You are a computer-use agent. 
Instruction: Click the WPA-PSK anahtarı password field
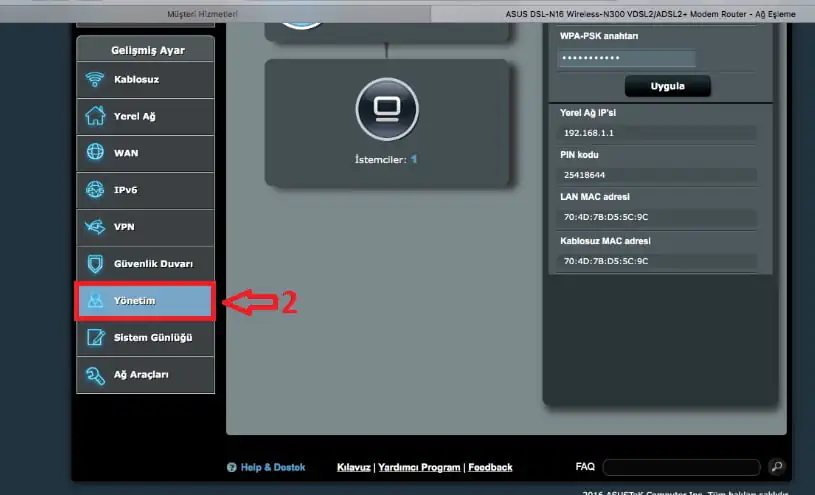click(626, 58)
